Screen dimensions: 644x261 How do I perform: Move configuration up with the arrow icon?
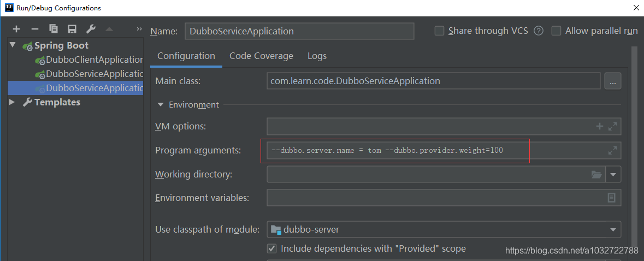[109, 29]
